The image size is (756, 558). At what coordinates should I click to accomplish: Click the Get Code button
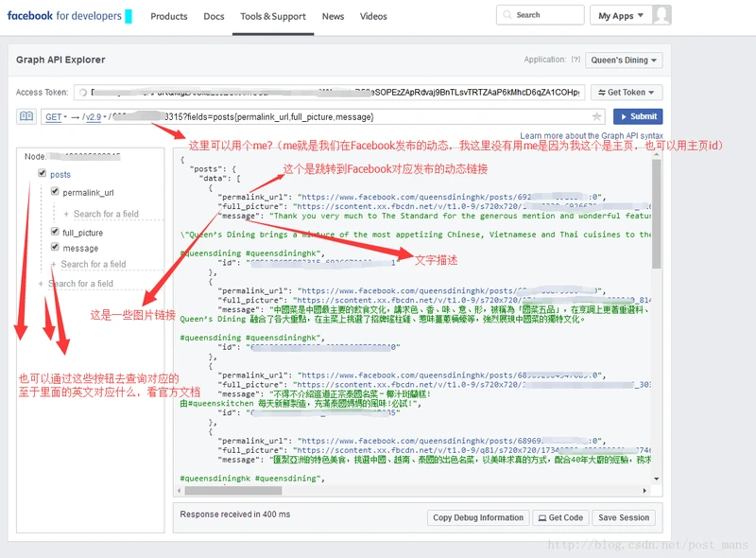pos(560,517)
